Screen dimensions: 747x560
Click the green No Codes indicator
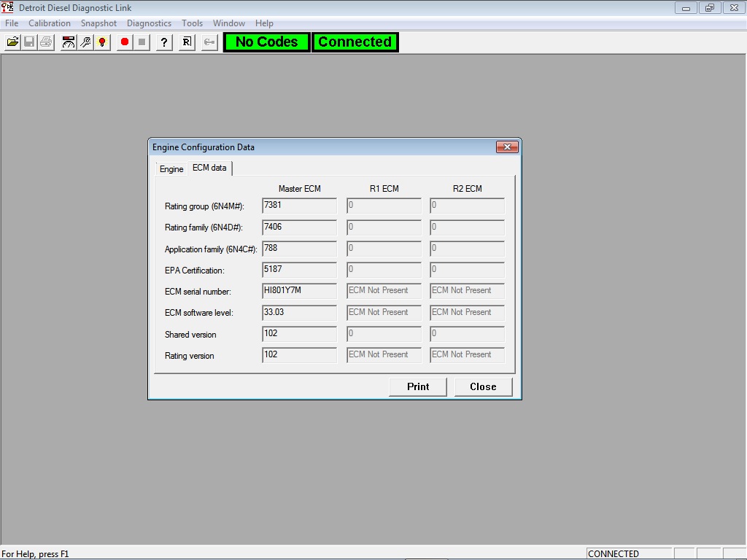pyautogui.click(x=266, y=42)
